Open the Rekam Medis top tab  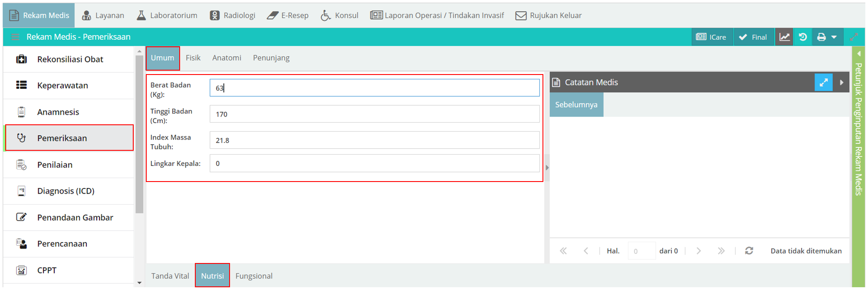(39, 15)
